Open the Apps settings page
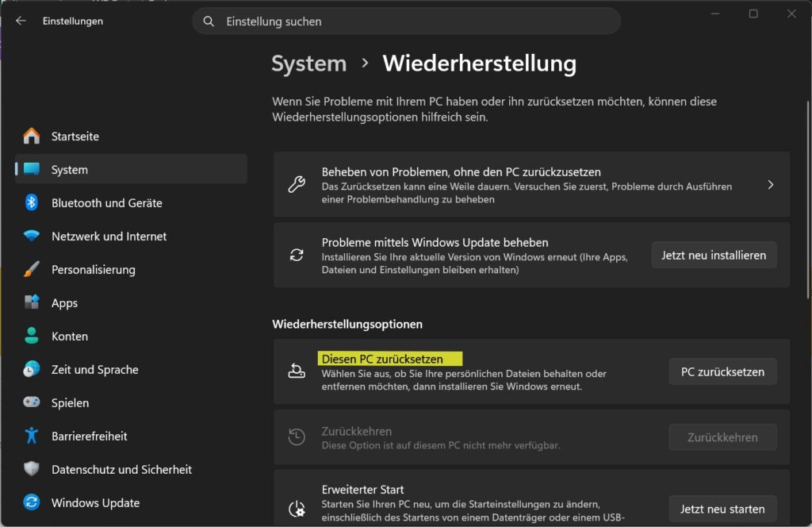 pos(132,302)
